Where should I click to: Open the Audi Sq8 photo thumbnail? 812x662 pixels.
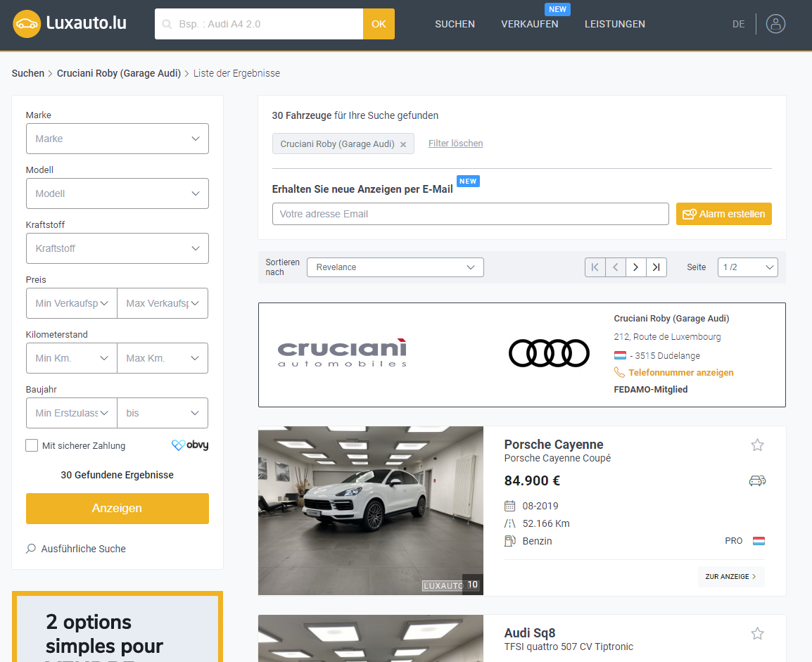[x=371, y=638]
